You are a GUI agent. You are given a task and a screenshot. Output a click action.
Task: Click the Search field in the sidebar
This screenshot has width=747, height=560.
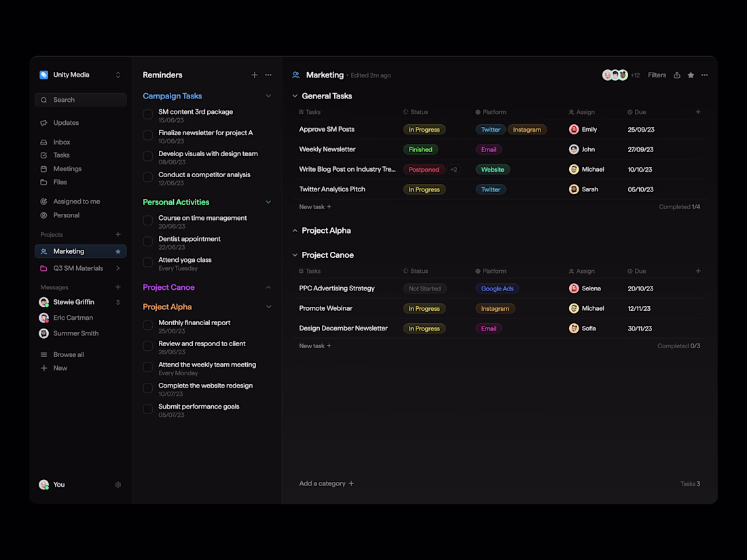[81, 100]
